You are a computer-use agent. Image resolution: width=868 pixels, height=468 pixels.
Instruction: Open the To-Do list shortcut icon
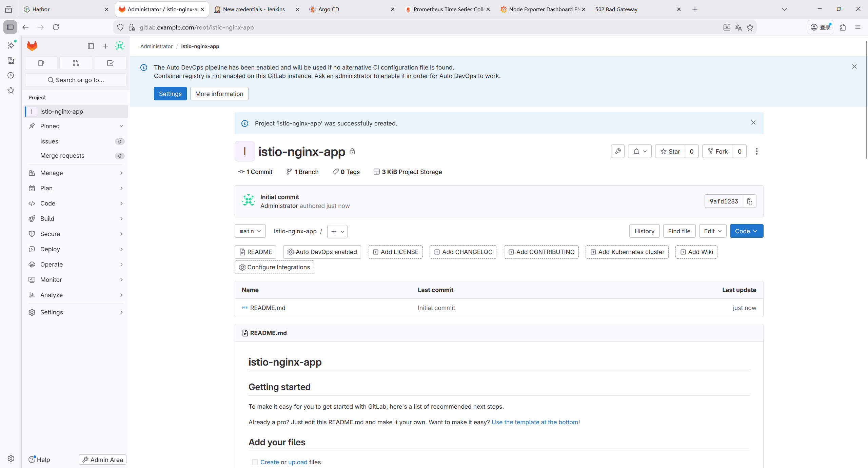coord(110,63)
